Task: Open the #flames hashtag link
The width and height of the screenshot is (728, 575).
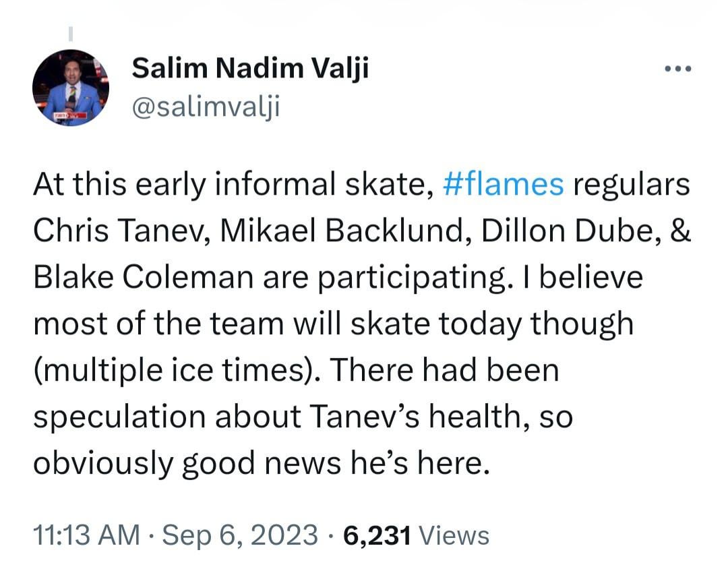Action: coord(504,185)
